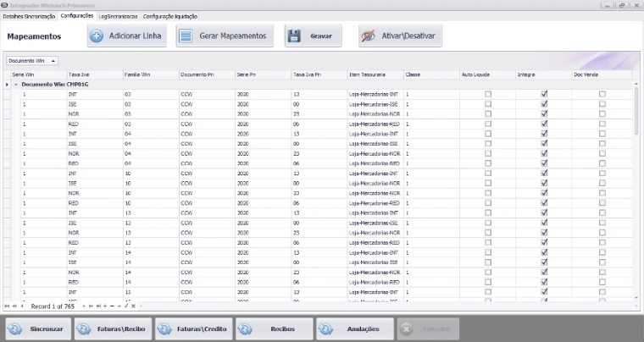Tick Doc Venda checkbox in first row
The image size is (644, 342).
point(602,94)
